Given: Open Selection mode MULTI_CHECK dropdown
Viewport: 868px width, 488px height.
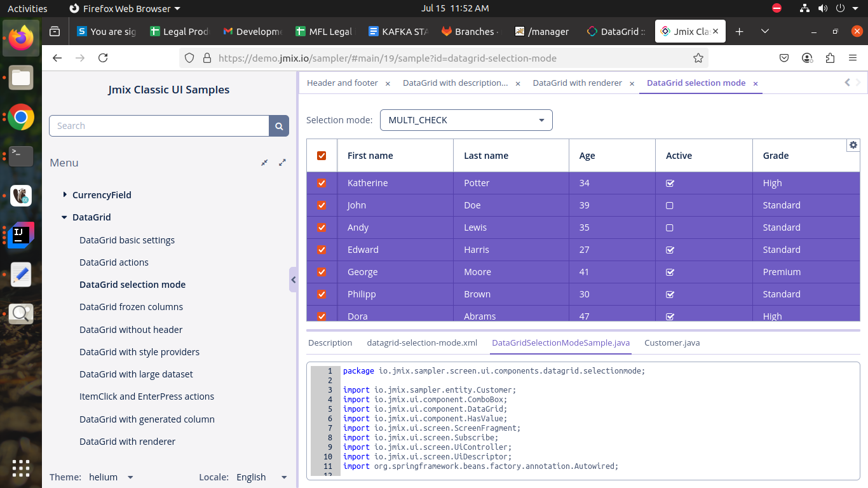Looking at the screenshot, I should tap(466, 120).
